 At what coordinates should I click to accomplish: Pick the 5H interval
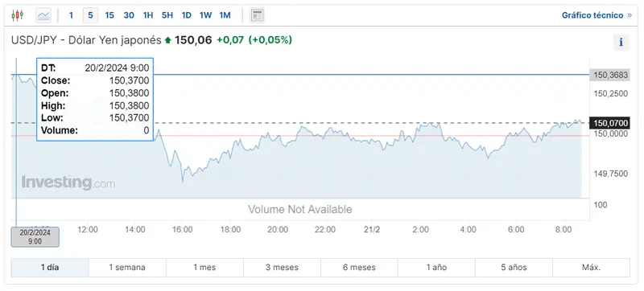167,15
